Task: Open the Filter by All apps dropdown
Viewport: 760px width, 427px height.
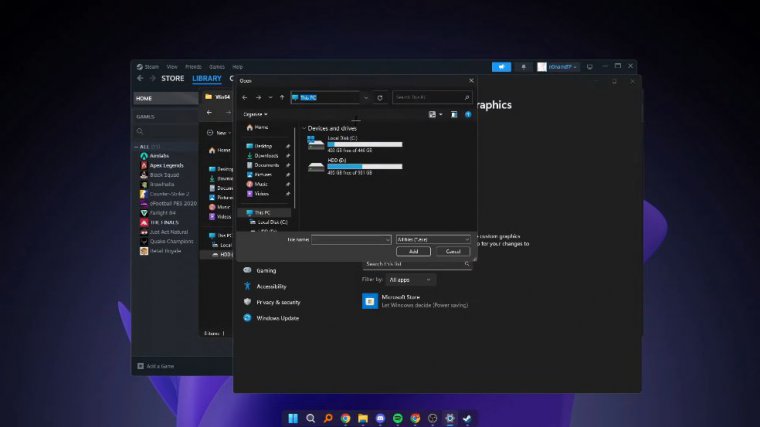Action: pos(410,280)
